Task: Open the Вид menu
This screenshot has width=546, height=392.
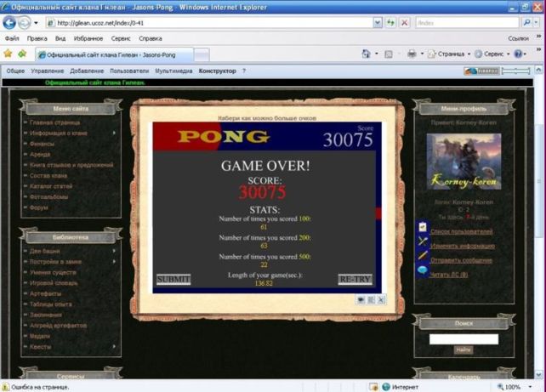Action: pyautogui.click(x=60, y=38)
